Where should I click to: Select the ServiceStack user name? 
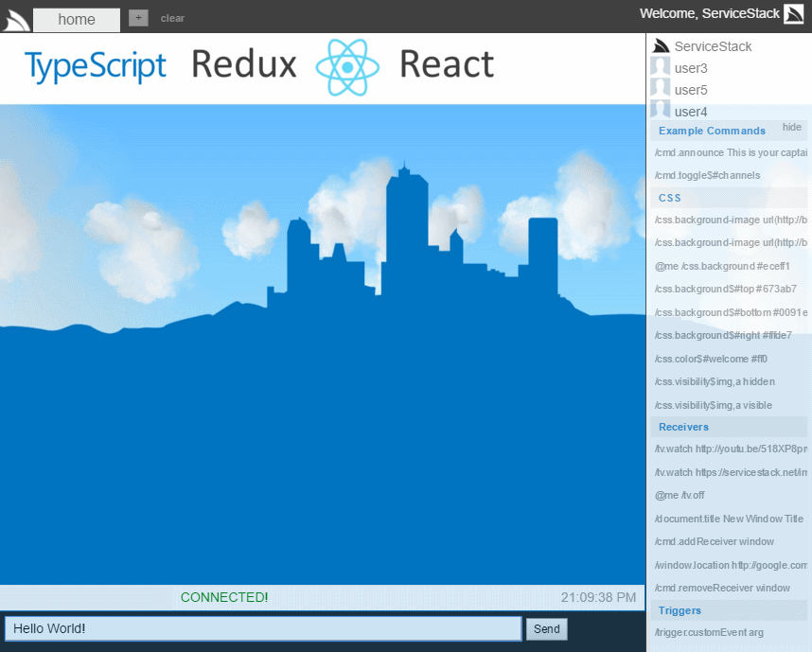tap(713, 46)
